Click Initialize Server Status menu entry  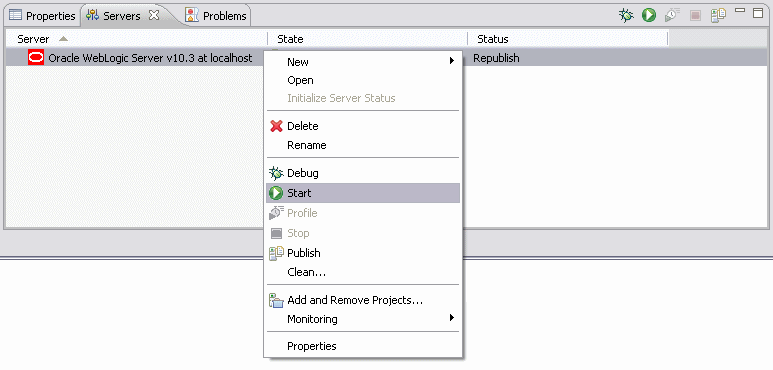363,98
